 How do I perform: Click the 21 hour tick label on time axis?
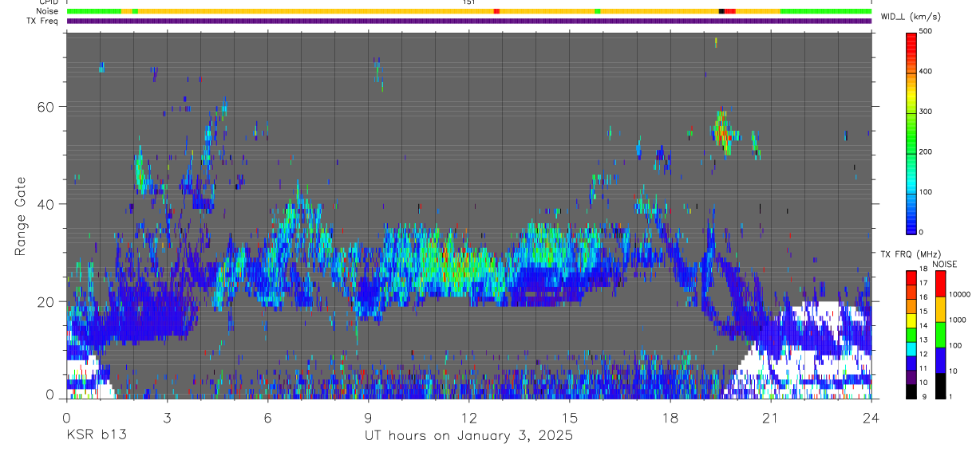pyautogui.click(x=770, y=418)
